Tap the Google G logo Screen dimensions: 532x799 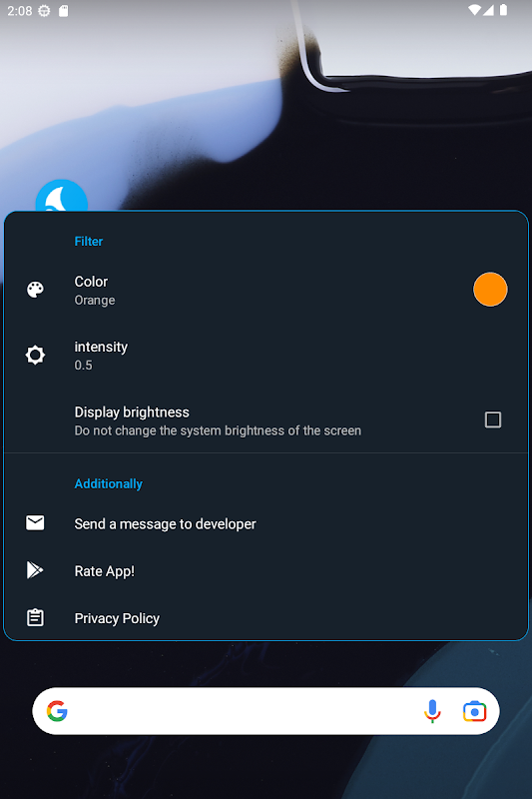coord(57,711)
